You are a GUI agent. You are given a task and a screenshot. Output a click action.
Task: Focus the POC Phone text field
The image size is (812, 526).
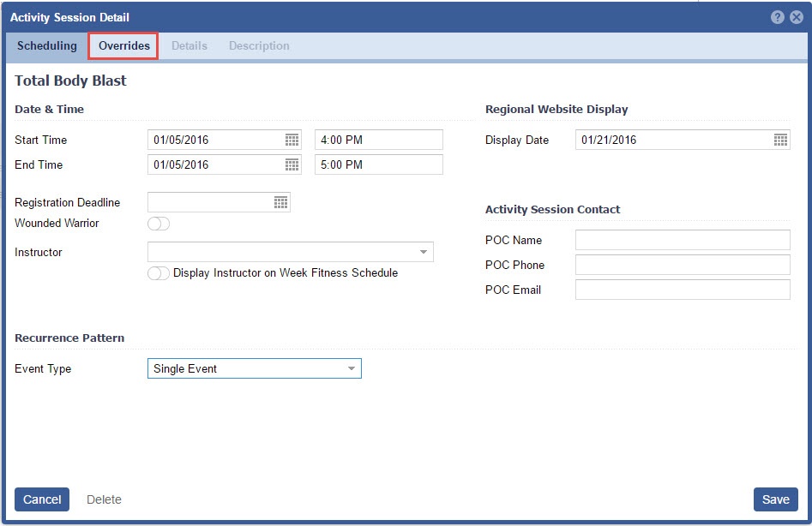(x=682, y=265)
